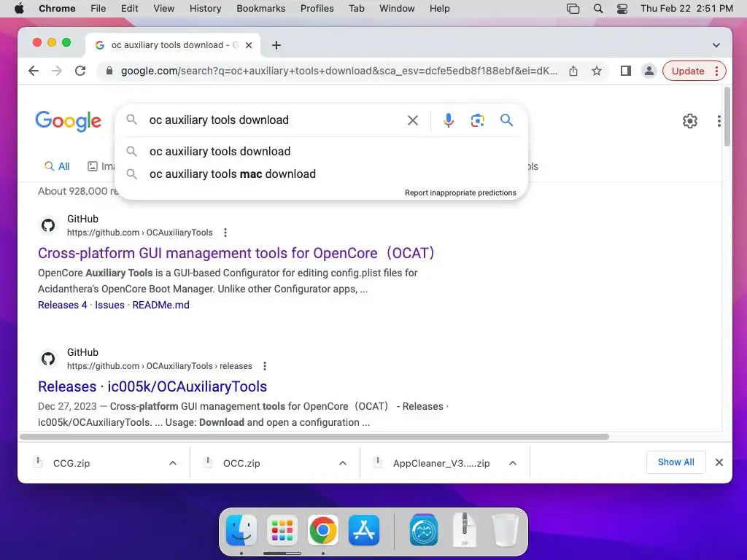Viewport: 747px width, 560px height.
Task: Open the Window menu
Action: (x=397, y=9)
